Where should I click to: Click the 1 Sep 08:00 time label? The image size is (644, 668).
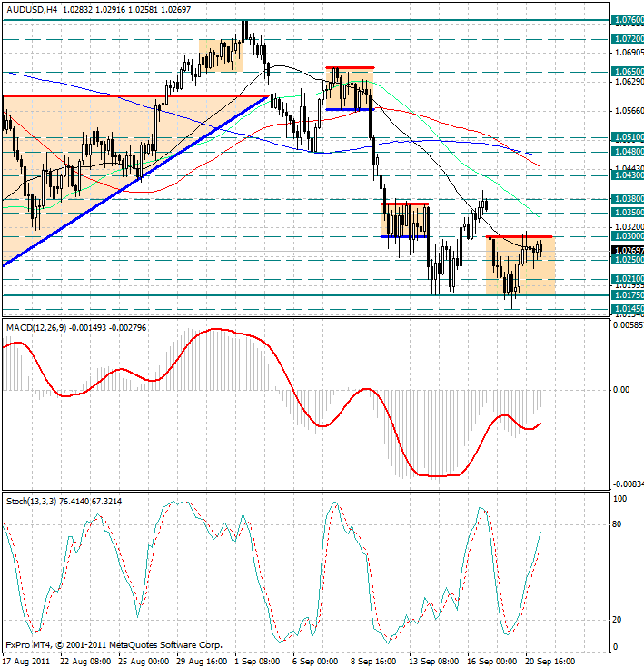click(258, 662)
